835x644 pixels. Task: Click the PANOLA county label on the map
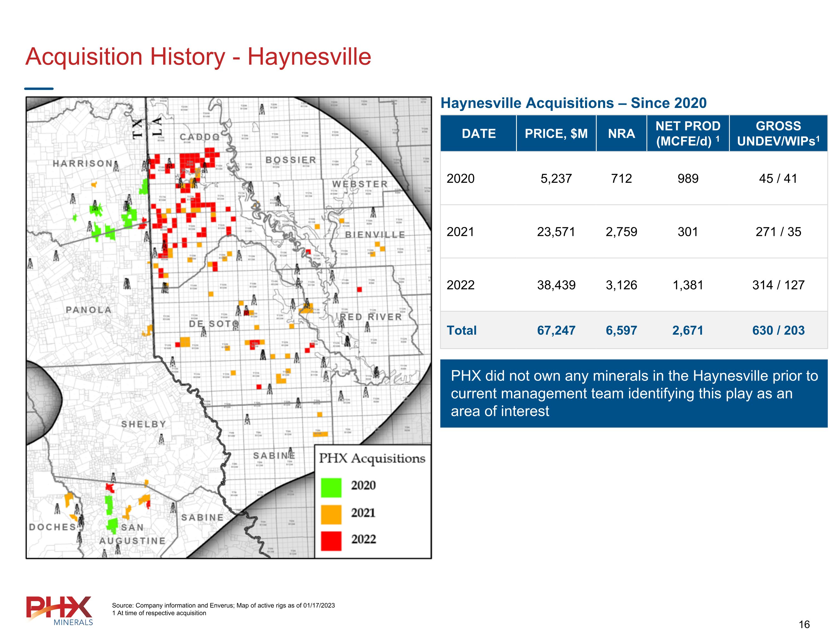89,310
